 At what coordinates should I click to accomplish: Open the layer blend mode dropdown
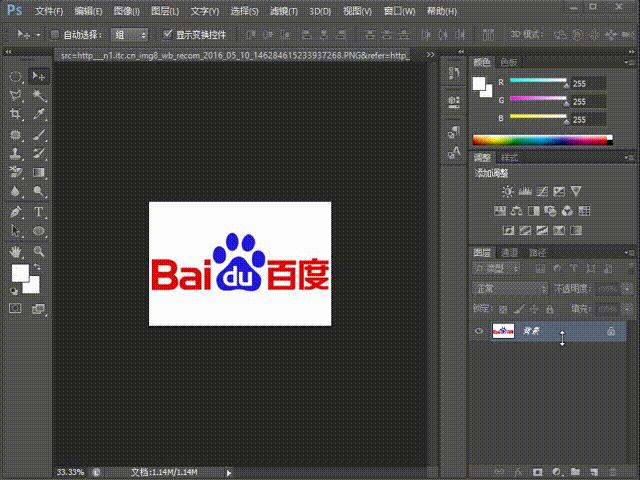click(510, 289)
